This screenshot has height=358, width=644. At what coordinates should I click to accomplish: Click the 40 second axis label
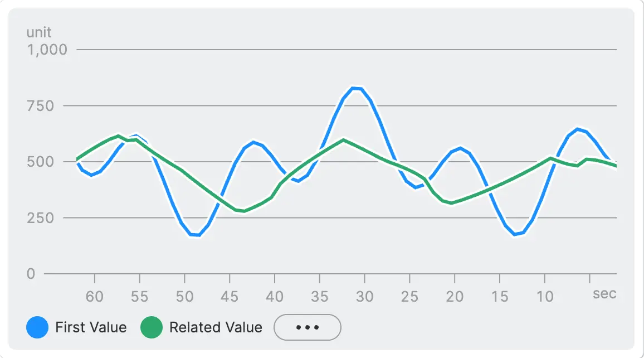click(x=275, y=297)
